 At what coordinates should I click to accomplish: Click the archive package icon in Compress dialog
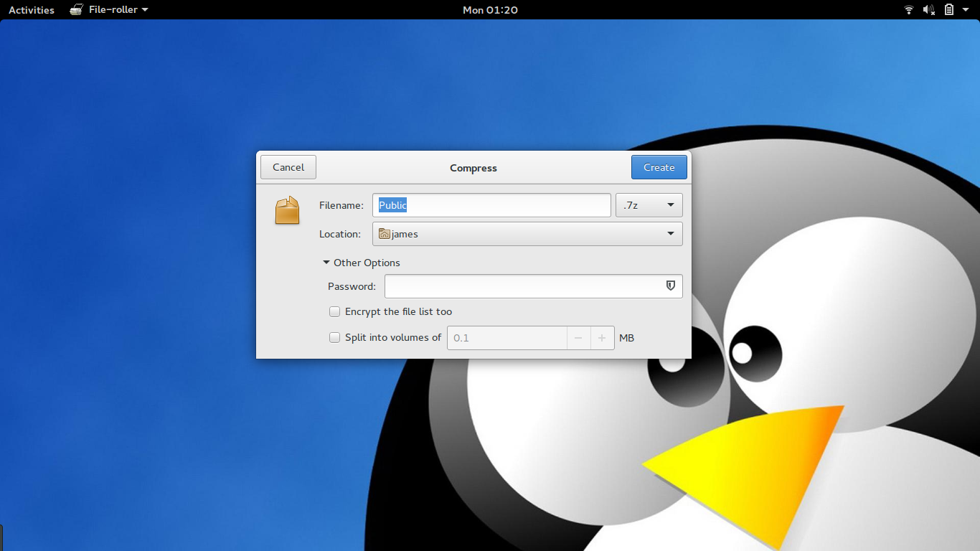(x=287, y=211)
